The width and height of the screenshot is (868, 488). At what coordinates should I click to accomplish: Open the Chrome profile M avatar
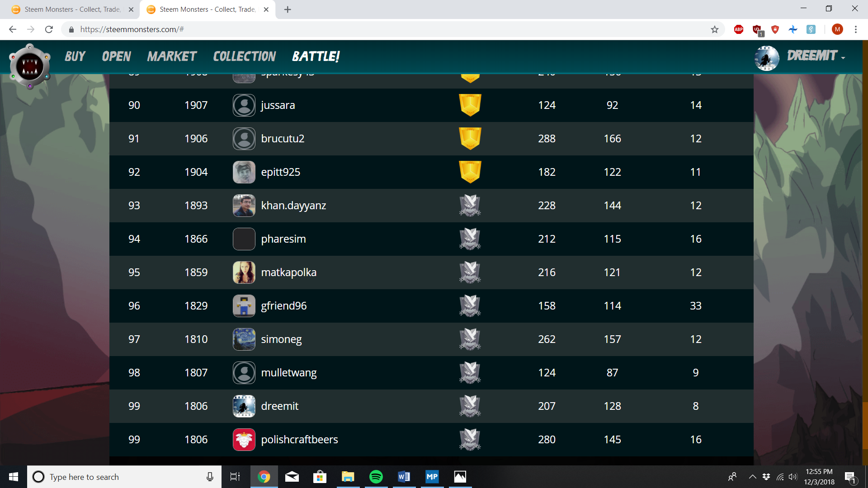click(837, 29)
